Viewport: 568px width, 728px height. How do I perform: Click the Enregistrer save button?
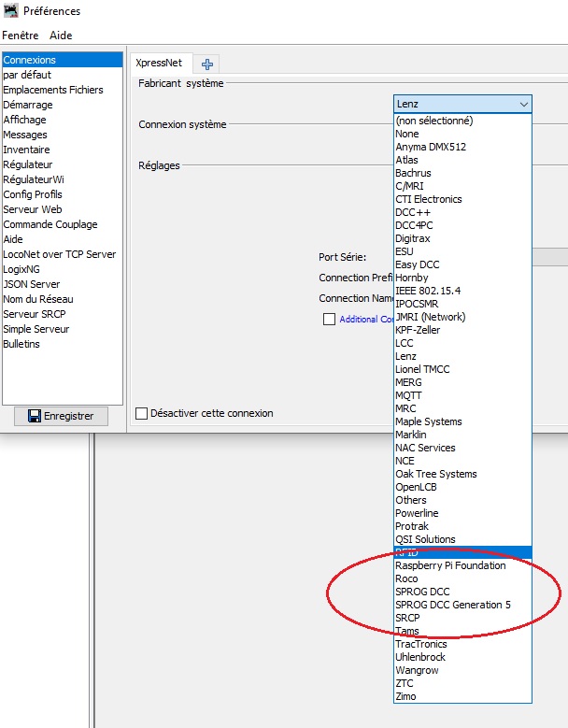coord(61,416)
